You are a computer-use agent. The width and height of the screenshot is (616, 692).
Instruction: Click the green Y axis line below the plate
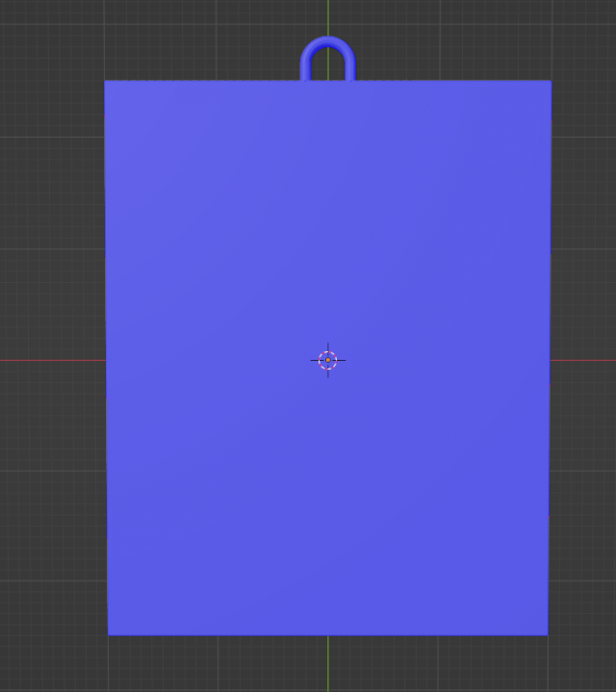327,664
